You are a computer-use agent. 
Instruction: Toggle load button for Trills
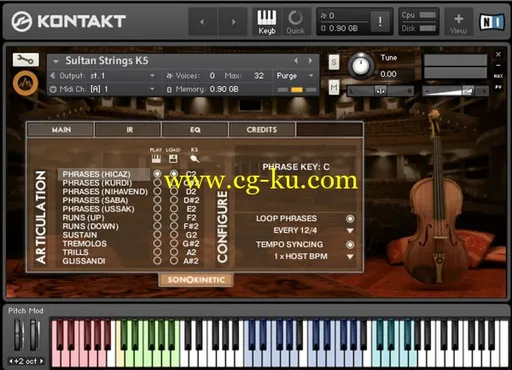point(173,252)
